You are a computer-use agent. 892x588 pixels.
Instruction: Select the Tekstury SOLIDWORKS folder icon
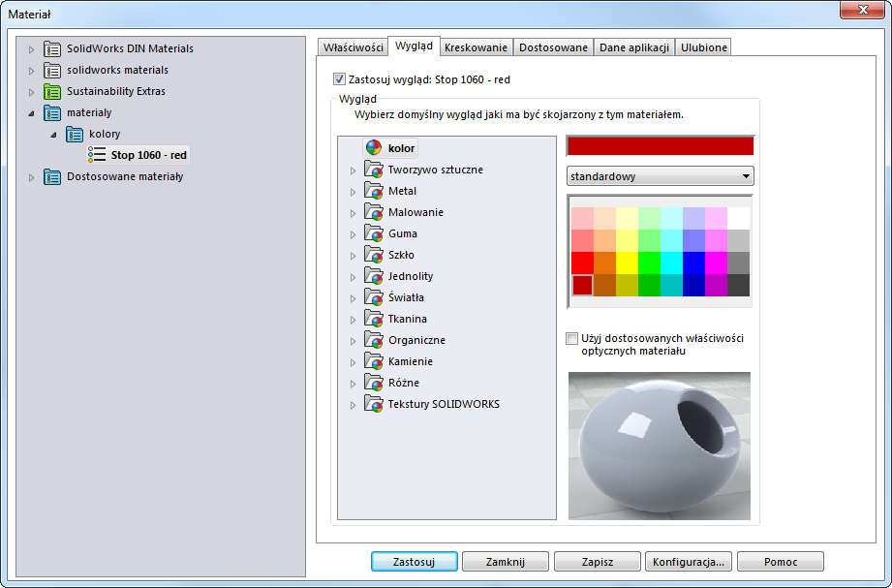374,404
